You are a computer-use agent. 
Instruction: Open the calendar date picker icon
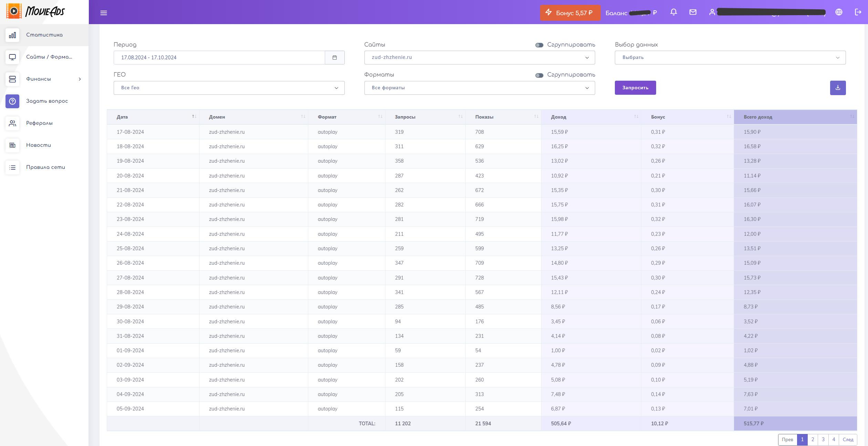tap(334, 58)
